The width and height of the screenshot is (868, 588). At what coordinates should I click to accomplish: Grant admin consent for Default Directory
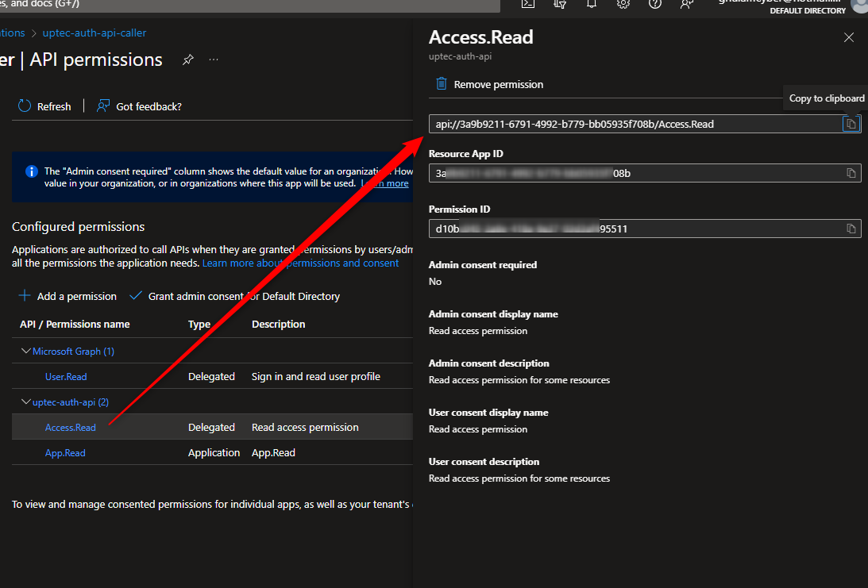tap(234, 296)
